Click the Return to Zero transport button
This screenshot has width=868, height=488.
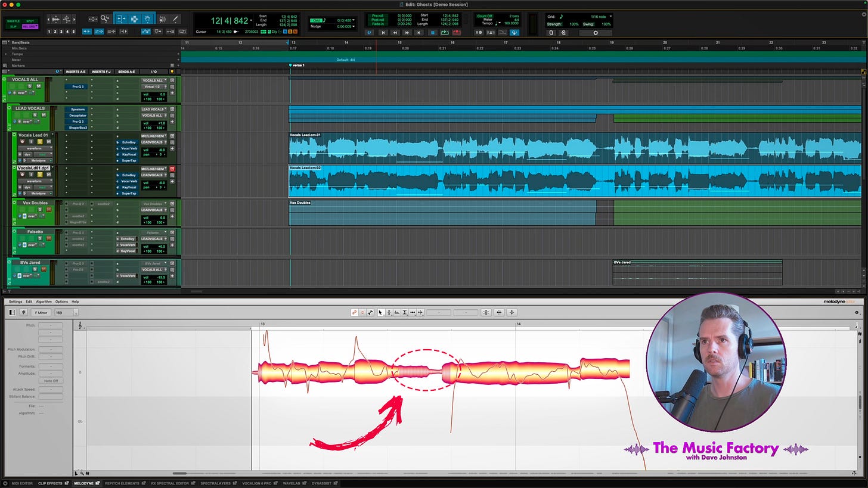point(383,33)
